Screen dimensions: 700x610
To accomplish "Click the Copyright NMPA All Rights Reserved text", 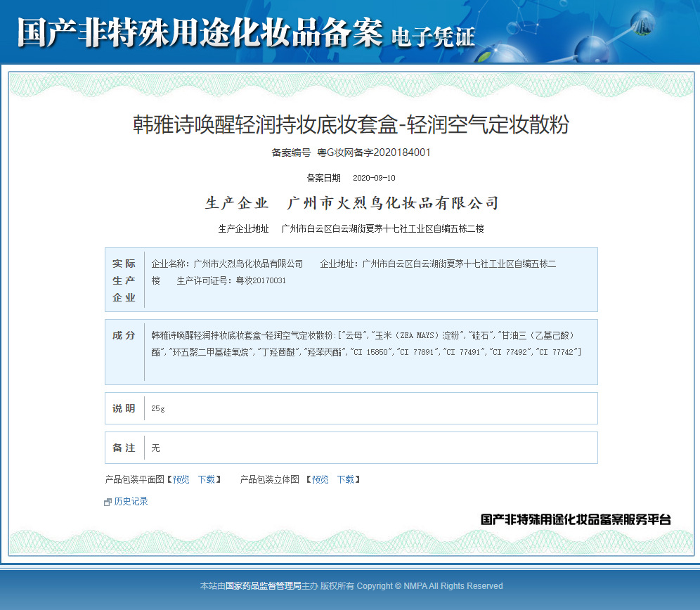I will click(429, 586).
